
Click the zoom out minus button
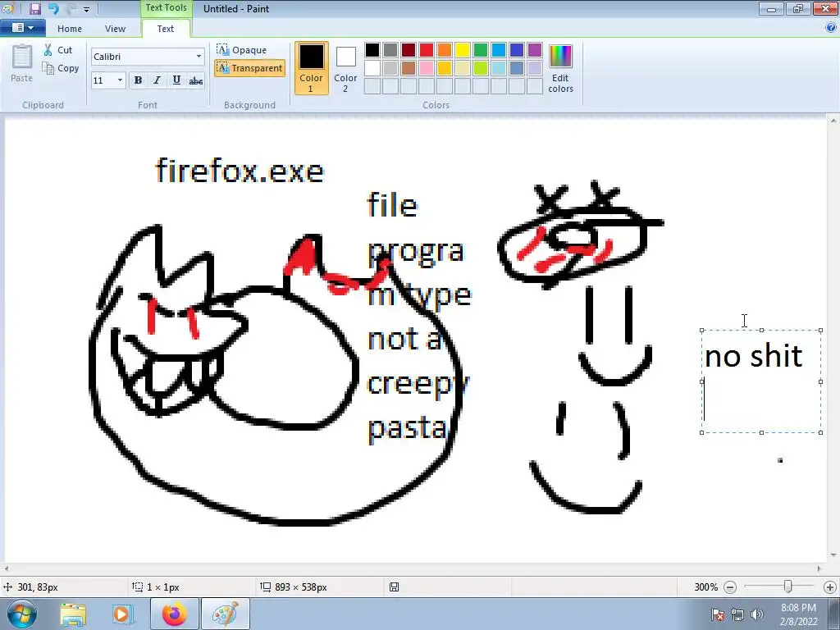click(x=729, y=587)
